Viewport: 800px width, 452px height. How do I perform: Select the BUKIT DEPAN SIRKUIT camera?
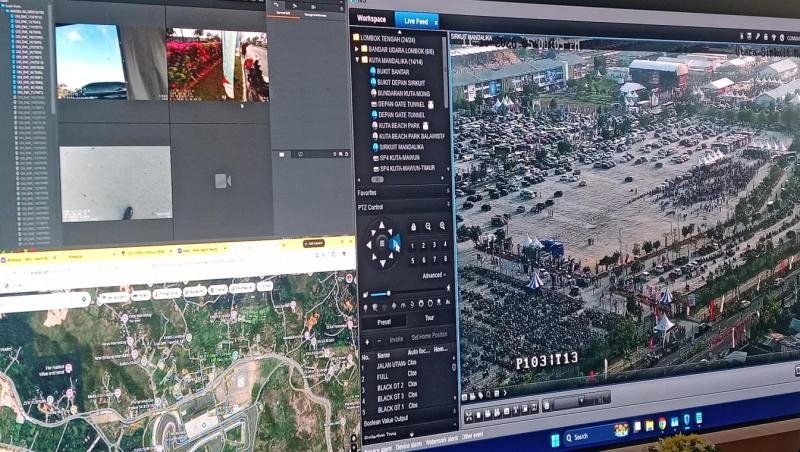(x=397, y=82)
